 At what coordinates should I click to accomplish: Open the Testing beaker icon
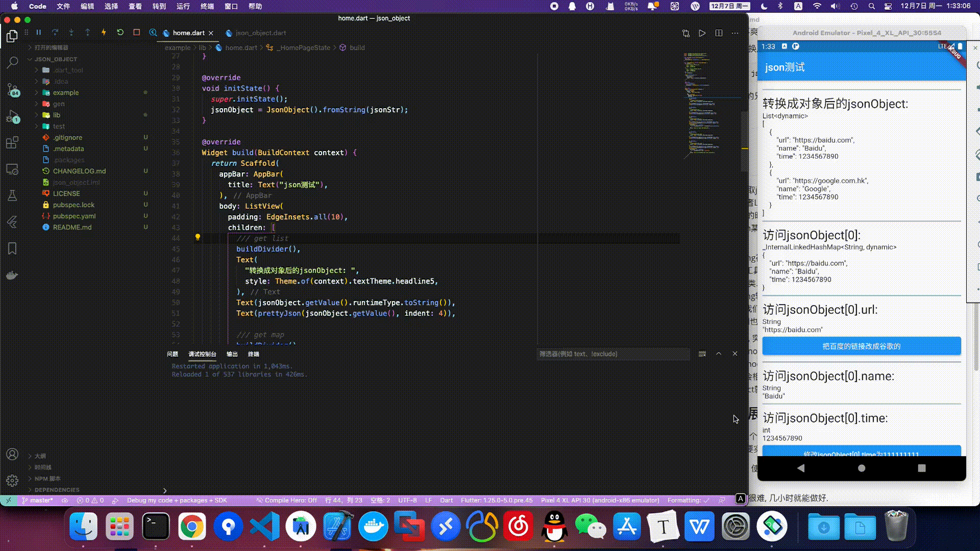(12, 195)
